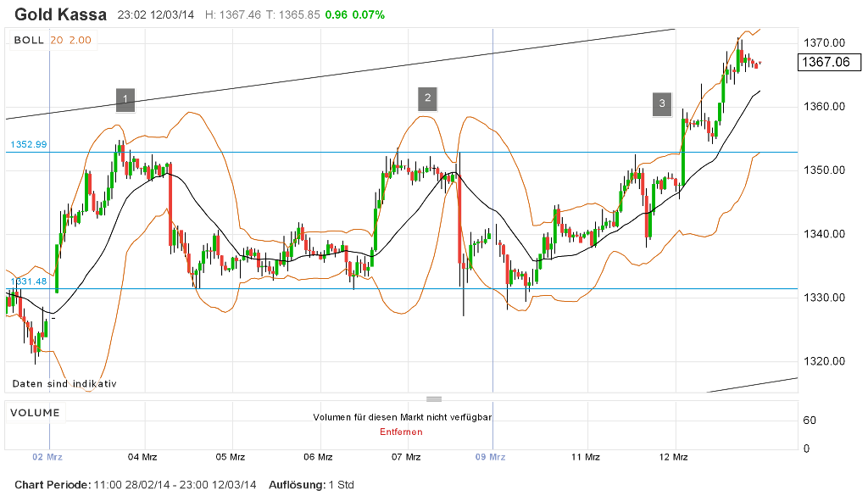
Task: Click the numbered marker 3 on the chart
Action: tap(661, 103)
